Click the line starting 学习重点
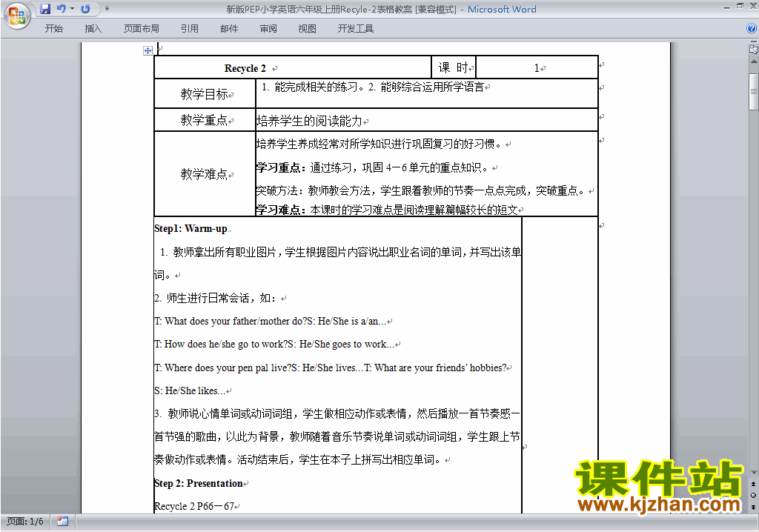759x532 pixels. click(374, 167)
